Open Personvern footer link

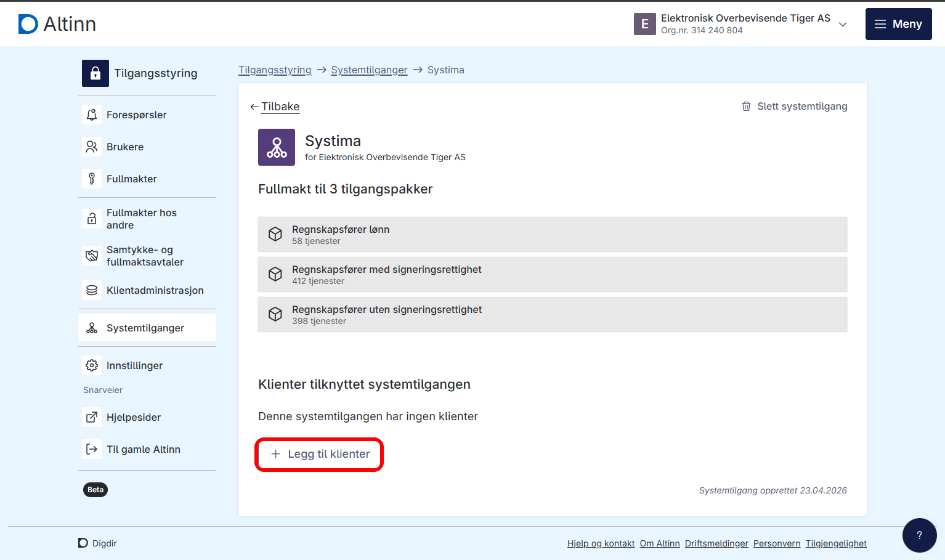[x=777, y=543]
